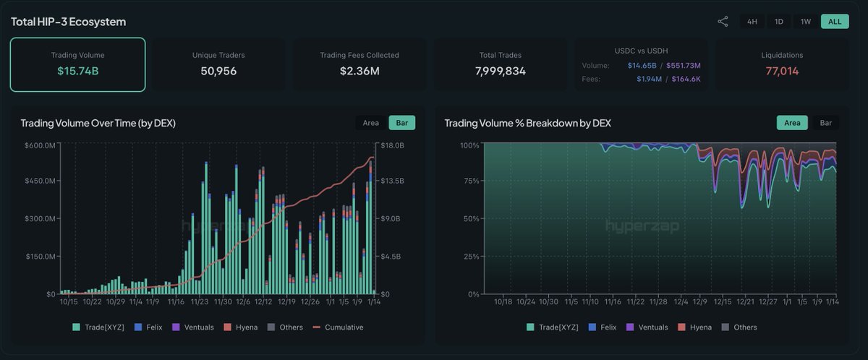
Task: Open the Total Trades stat card
Action: click(501, 64)
